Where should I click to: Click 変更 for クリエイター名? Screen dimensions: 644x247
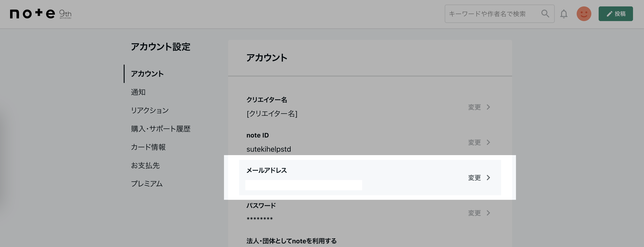point(474,107)
